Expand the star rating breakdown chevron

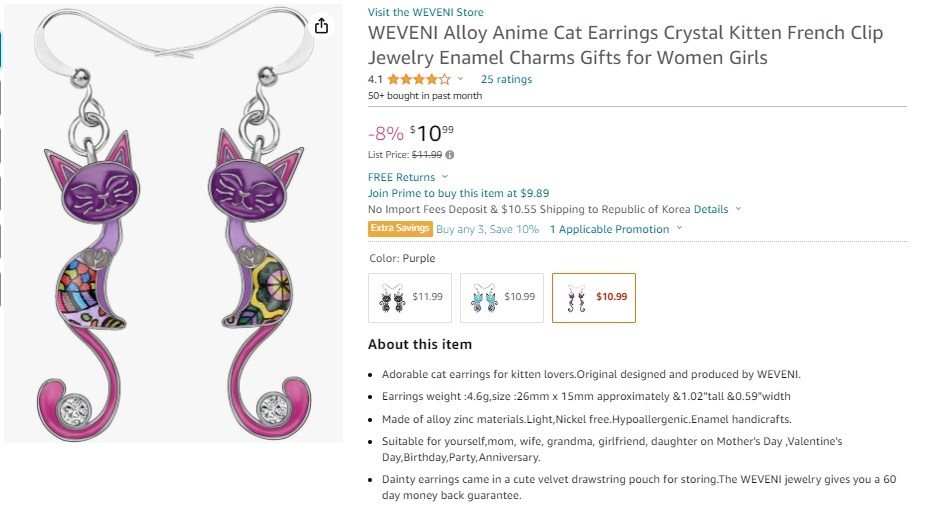[461, 79]
